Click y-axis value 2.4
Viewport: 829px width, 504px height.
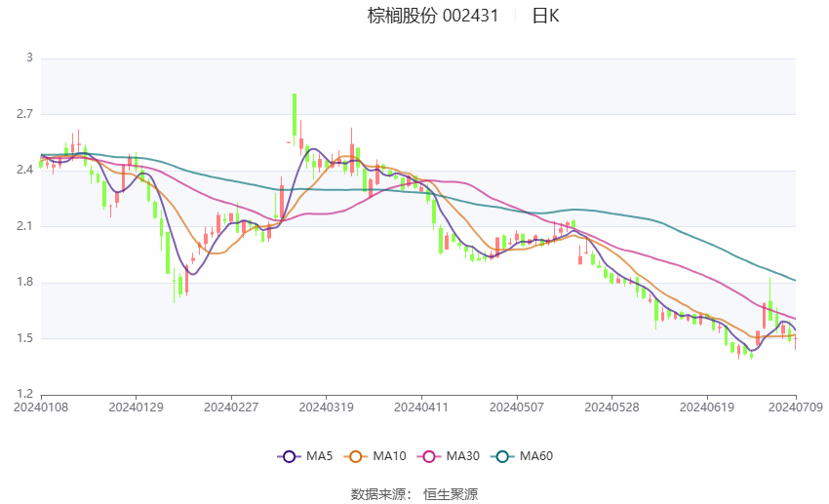click(24, 170)
